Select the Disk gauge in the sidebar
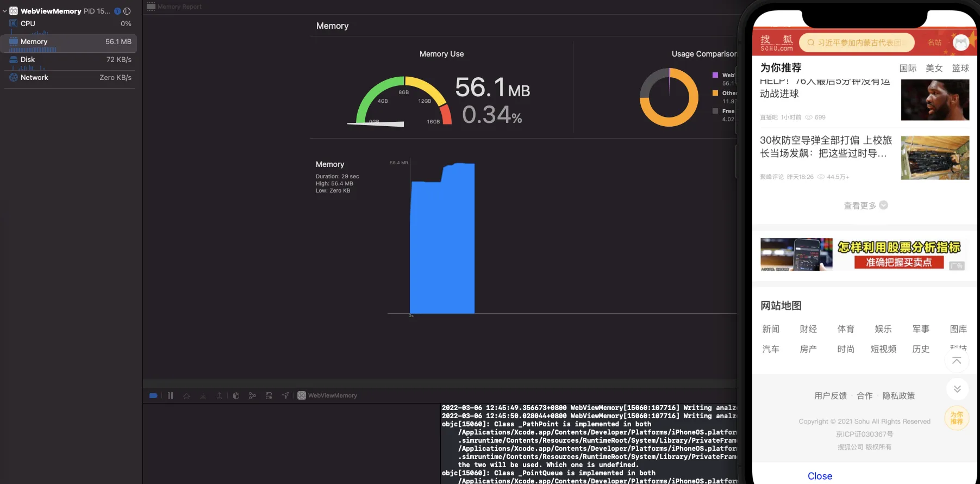Image resolution: width=980 pixels, height=484 pixels. (x=68, y=60)
